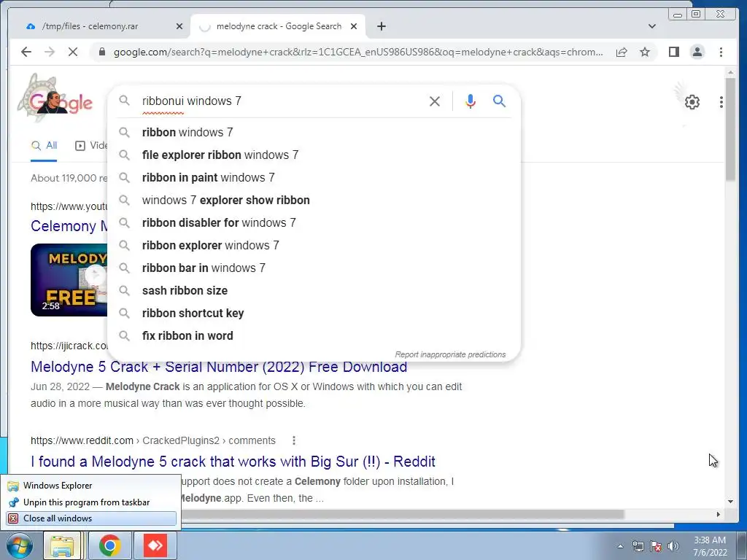Open the Chrome side panel
This screenshot has width=747, height=560.
pos(673,52)
